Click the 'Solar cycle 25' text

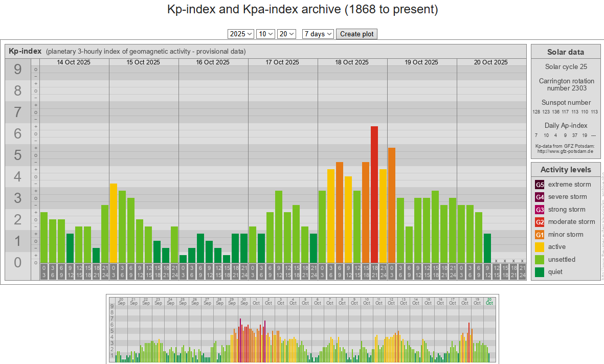click(566, 66)
